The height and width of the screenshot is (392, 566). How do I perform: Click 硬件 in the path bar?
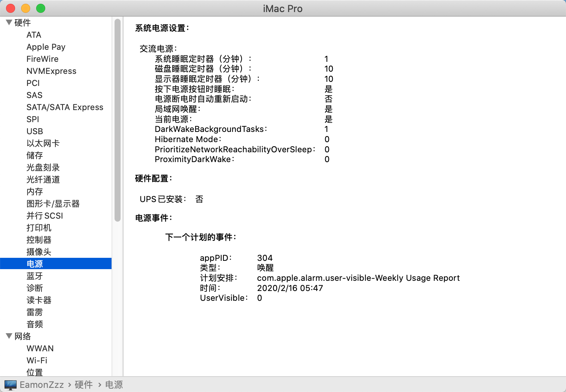(84, 385)
